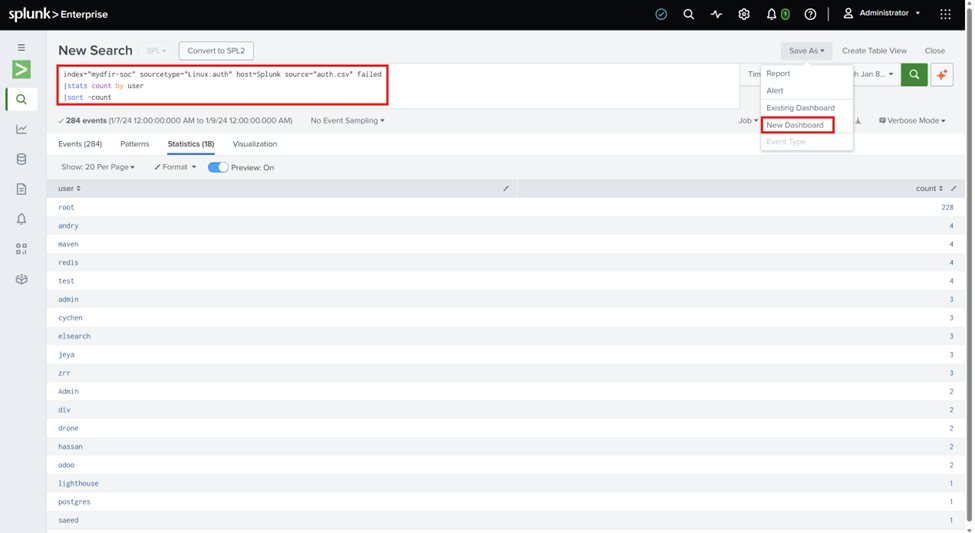Click the root user cell
The width and height of the screenshot is (975, 533).
coord(66,208)
